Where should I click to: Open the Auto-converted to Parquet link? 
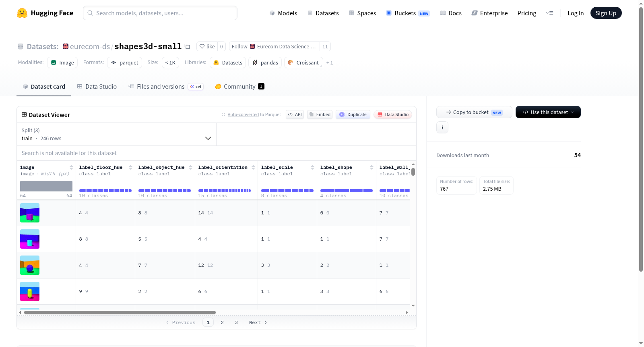pos(254,114)
